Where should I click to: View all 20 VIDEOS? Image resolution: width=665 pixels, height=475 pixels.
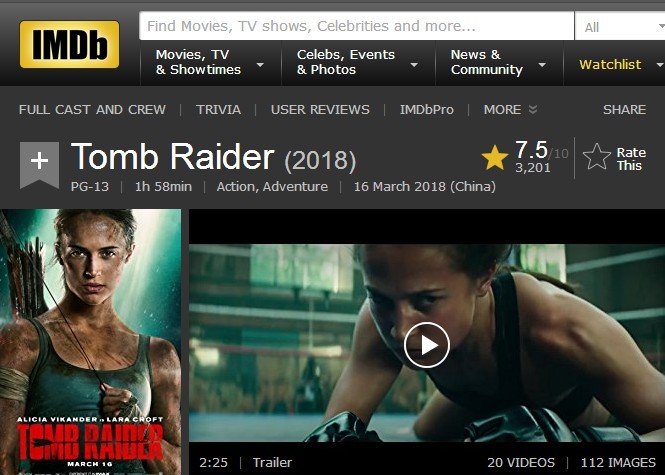click(521, 462)
